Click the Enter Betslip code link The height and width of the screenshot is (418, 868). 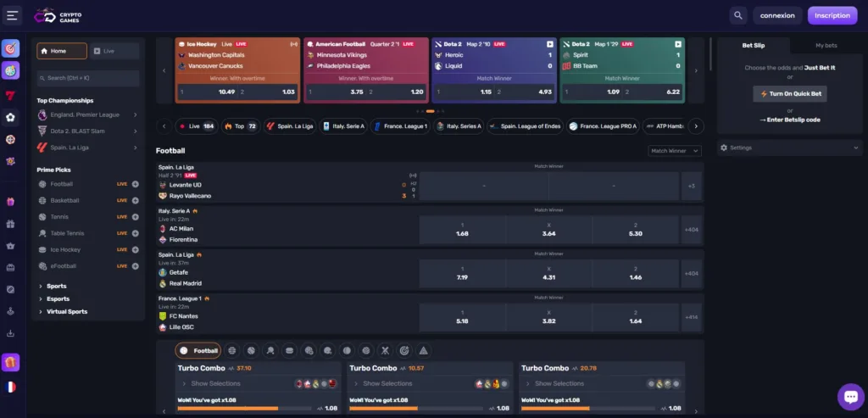tap(790, 121)
